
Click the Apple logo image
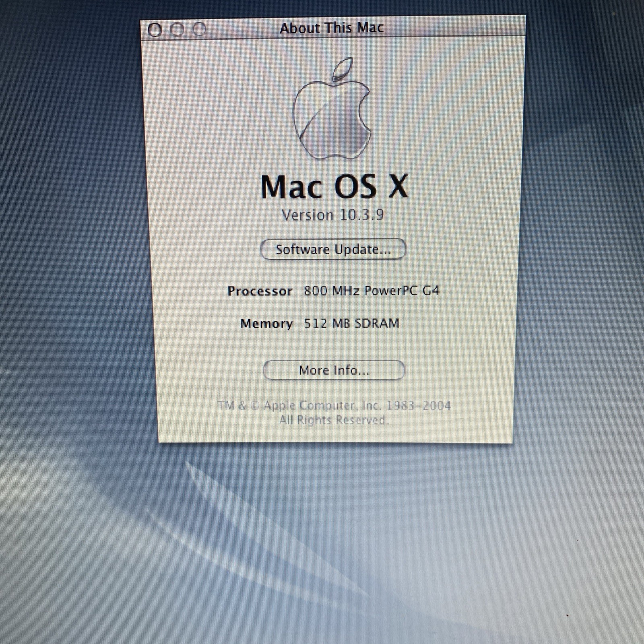tap(332, 109)
